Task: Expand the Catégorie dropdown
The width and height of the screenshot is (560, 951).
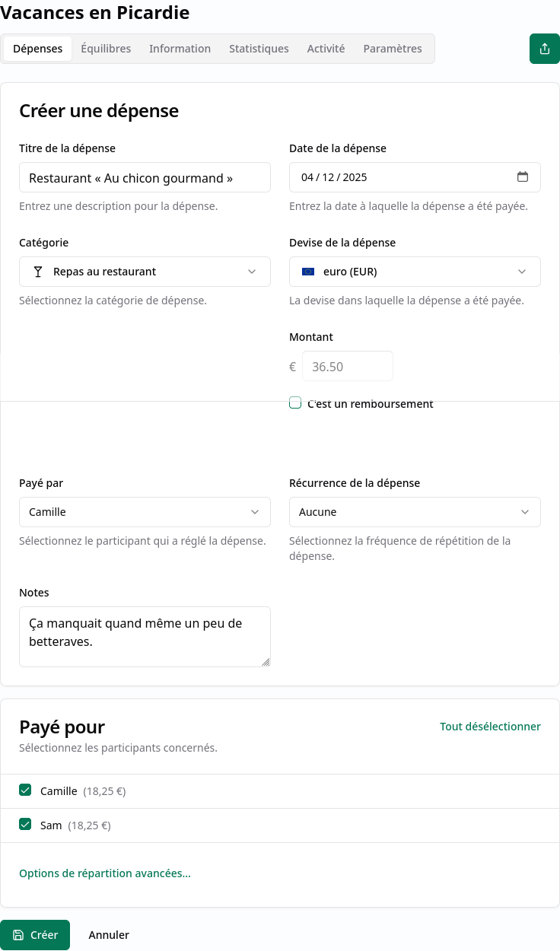Action: pos(145,272)
